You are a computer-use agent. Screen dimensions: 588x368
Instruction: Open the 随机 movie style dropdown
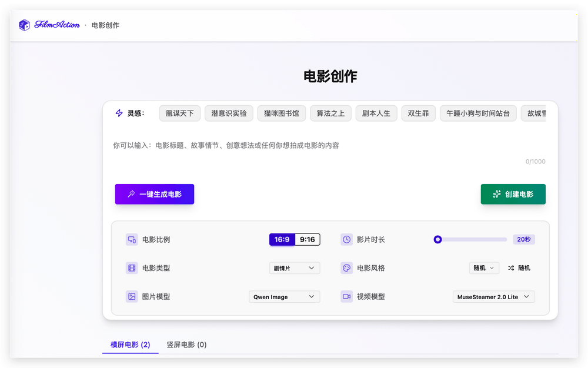click(484, 268)
